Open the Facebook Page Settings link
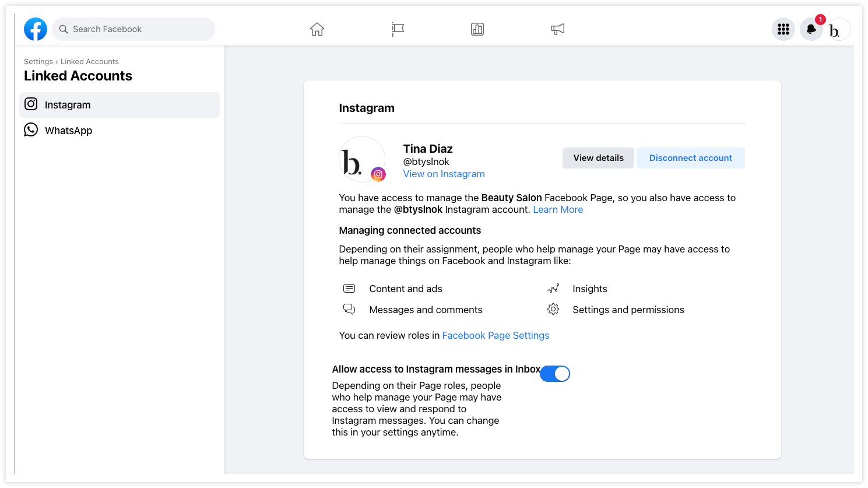Viewport: 868px width, 488px height. pyautogui.click(x=496, y=335)
